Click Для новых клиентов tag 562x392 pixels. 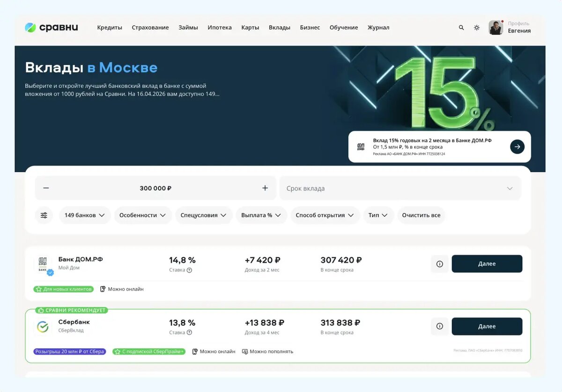[x=64, y=289]
